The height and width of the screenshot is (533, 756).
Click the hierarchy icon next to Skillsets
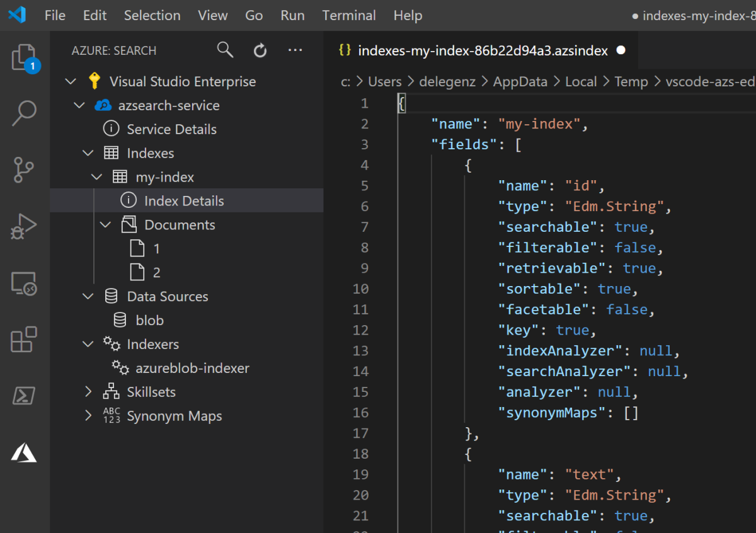coord(111,392)
